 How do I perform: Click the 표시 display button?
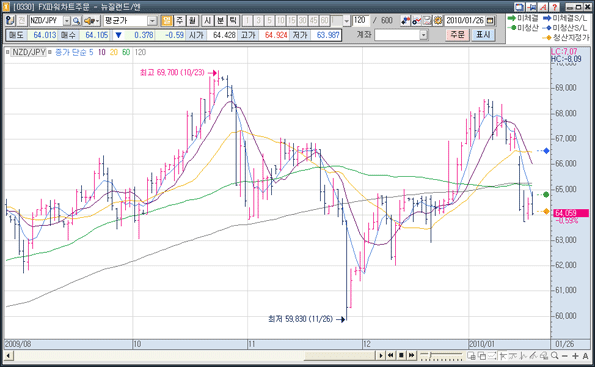pyautogui.click(x=483, y=35)
